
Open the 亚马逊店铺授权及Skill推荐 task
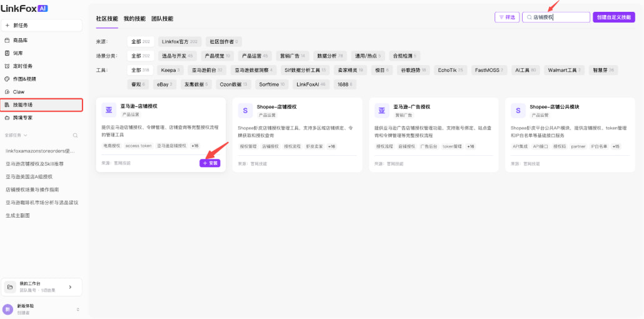coord(34,164)
